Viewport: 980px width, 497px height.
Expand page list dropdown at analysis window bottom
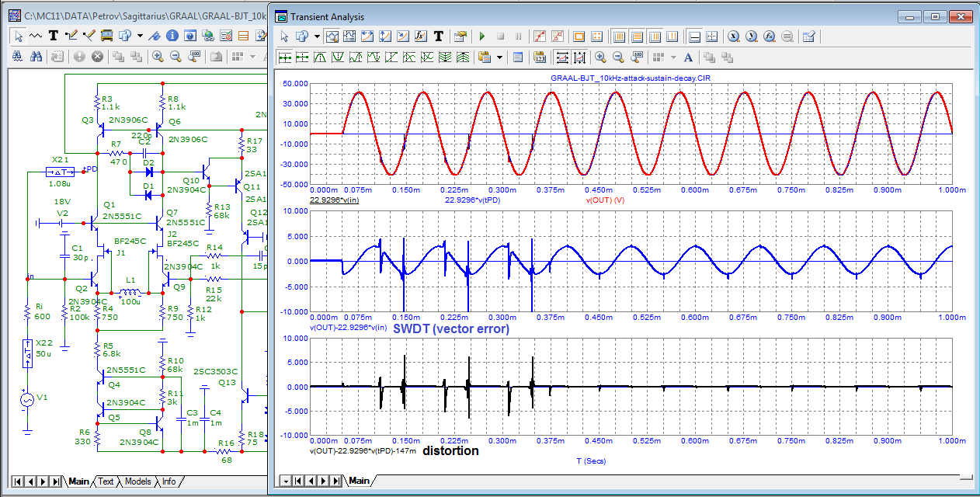coord(286,481)
